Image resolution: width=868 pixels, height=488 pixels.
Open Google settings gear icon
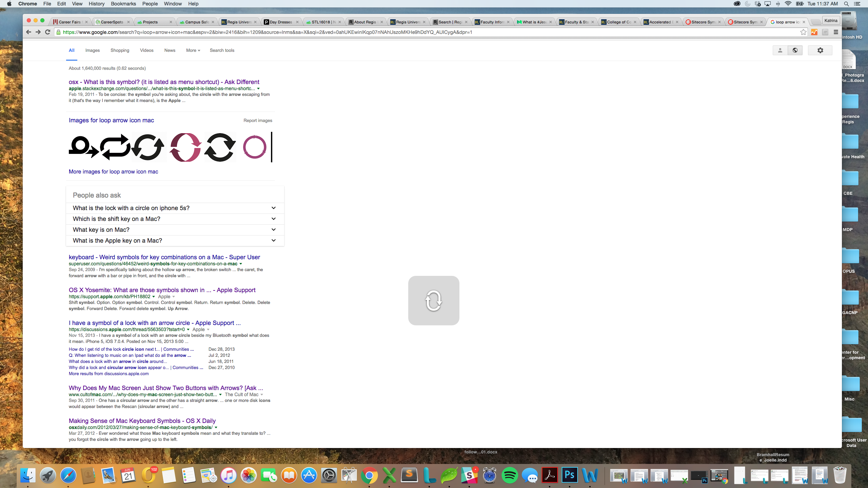pyautogui.click(x=820, y=50)
